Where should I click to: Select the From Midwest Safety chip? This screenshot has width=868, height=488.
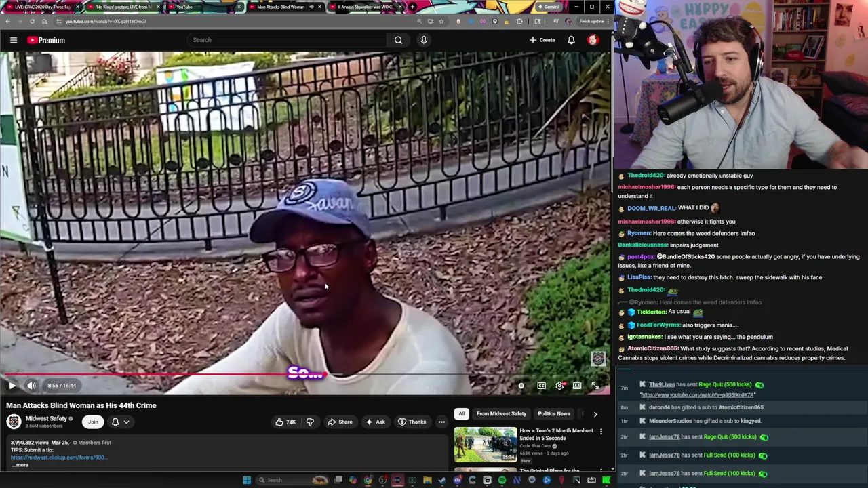[501, 413]
